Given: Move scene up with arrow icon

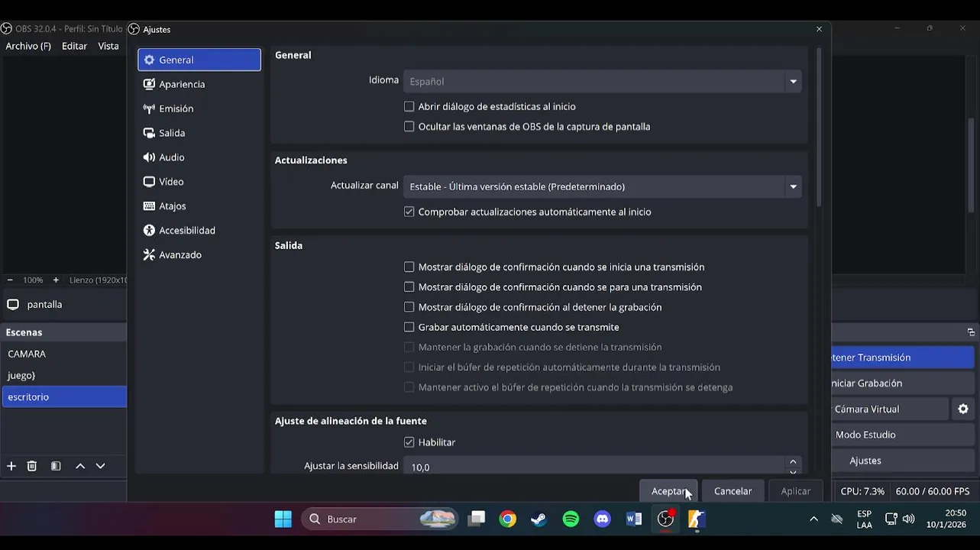Looking at the screenshot, I should pos(80,466).
